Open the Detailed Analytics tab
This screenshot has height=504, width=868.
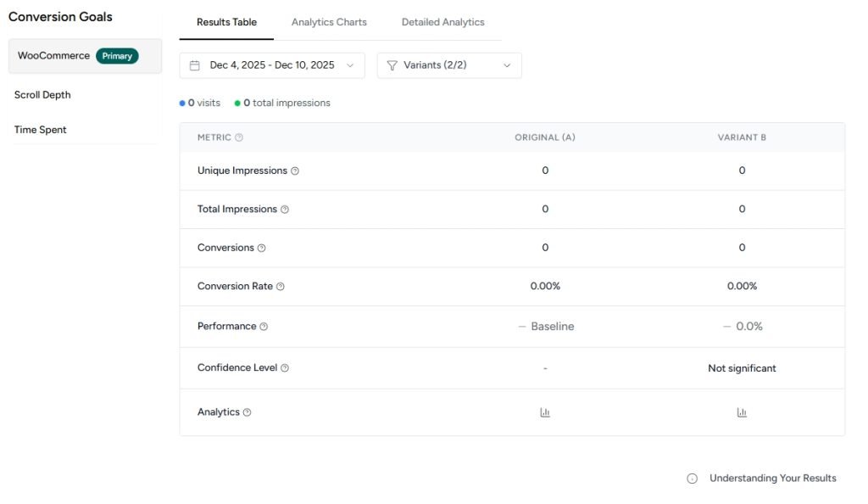pyautogui.click(x=442, y=22)
